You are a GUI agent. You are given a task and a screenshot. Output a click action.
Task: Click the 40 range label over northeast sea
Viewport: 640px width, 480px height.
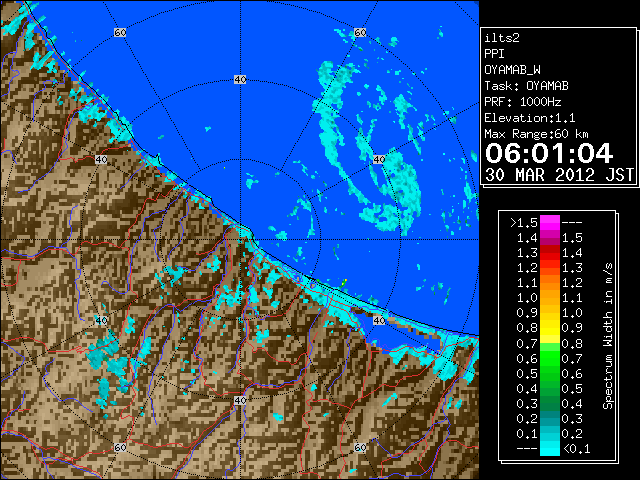(379, 159)
